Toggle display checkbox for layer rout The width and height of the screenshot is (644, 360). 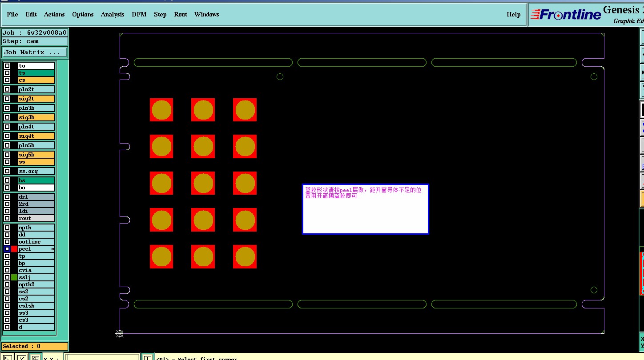pyautogui.click(x=7, y=218)
